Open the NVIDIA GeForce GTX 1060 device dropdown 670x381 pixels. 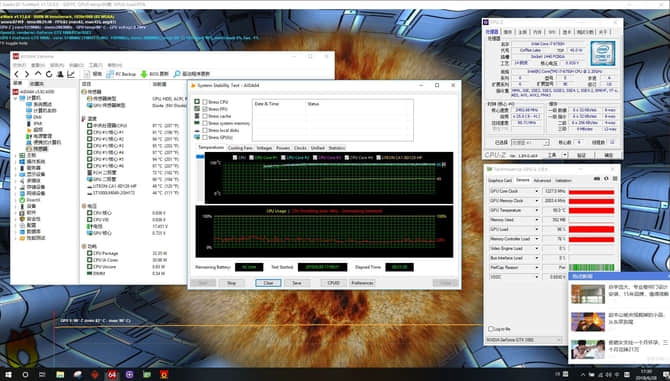(524, 340)
